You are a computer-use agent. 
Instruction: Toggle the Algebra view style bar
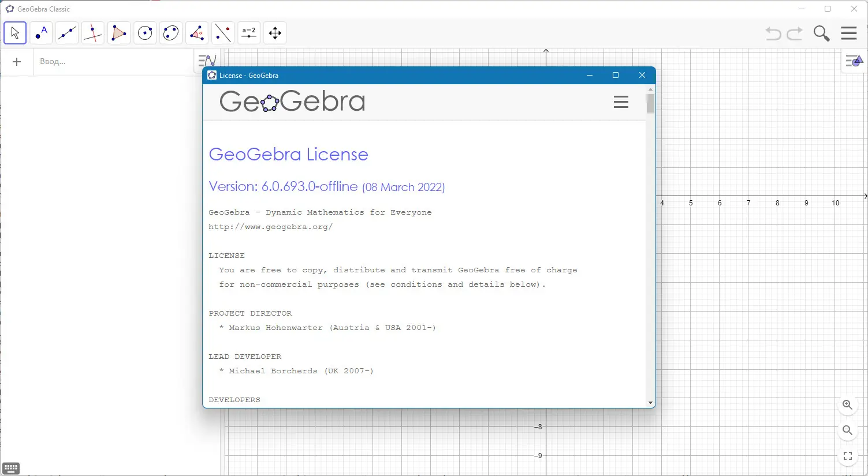tap(207, 60)
